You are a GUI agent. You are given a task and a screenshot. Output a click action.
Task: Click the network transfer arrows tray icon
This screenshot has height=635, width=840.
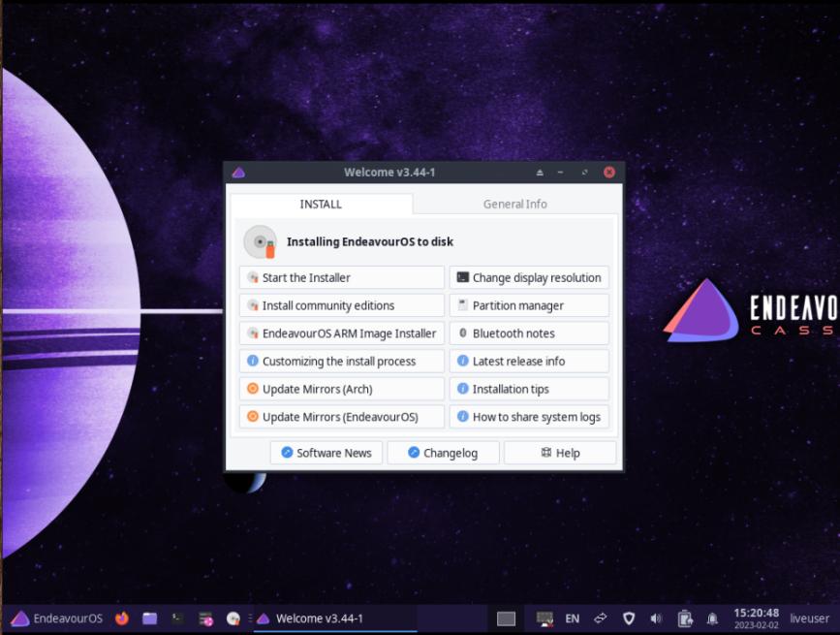pos(601,619)
